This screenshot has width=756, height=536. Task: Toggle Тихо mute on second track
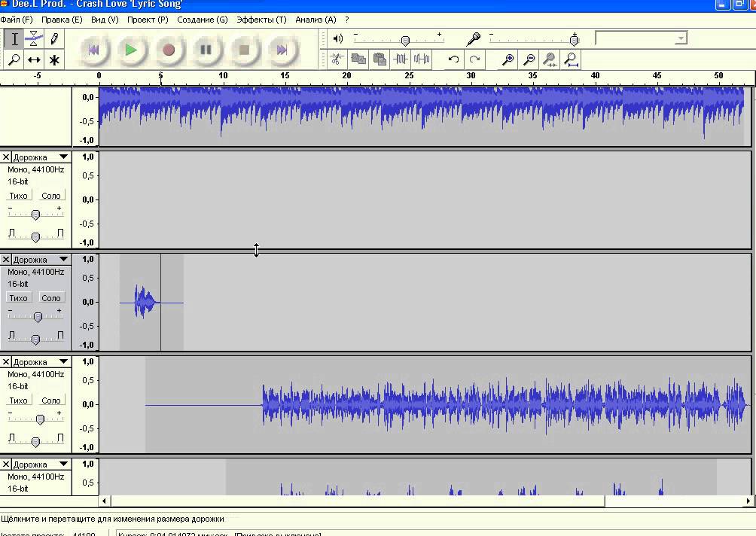(19, 196)
